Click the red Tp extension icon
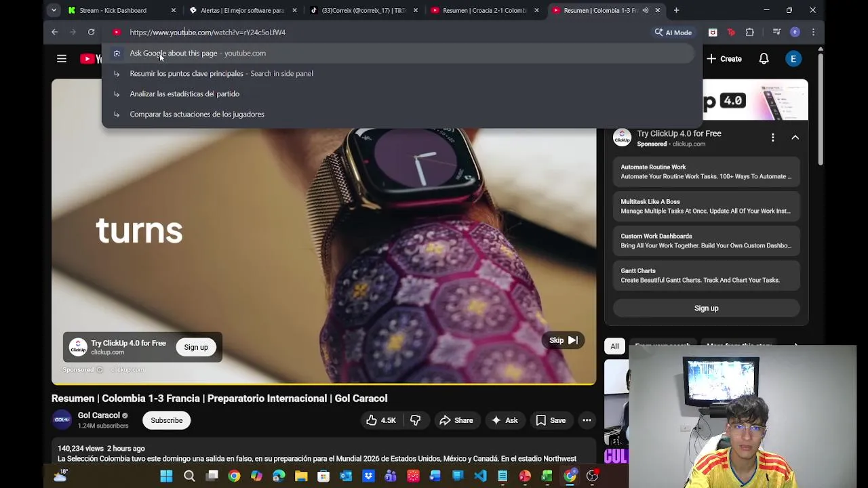 (731, 32)
